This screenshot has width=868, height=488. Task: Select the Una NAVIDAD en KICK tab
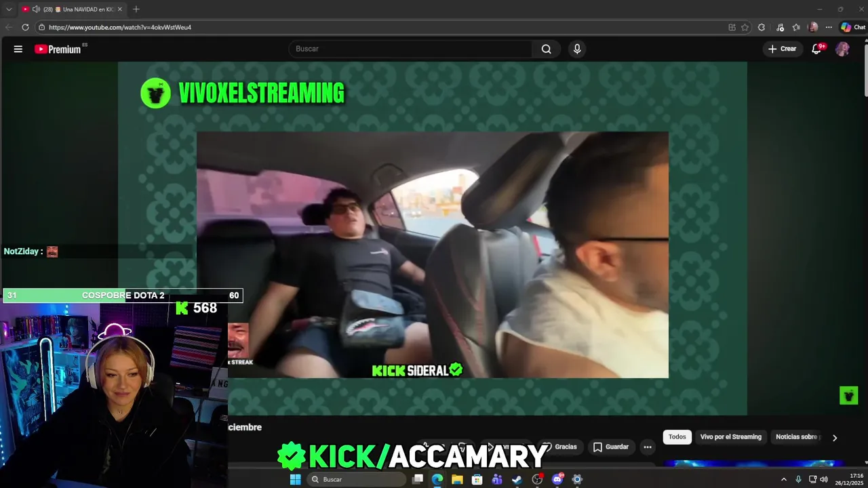[x=73, y=9]
